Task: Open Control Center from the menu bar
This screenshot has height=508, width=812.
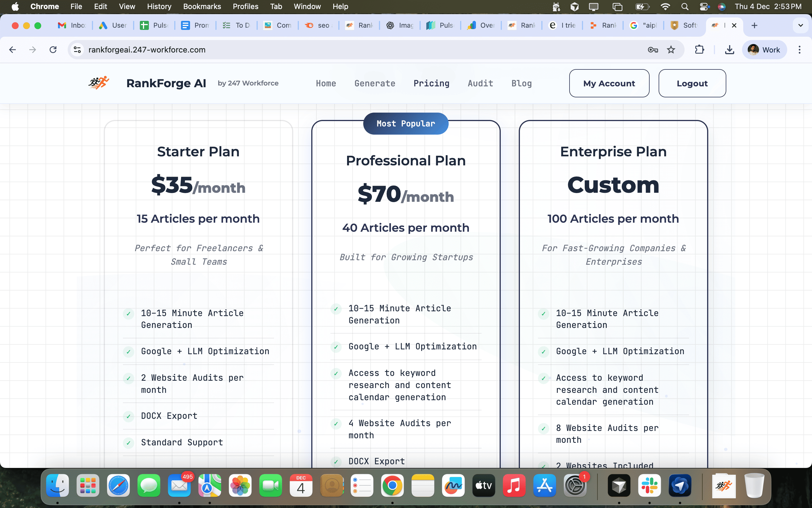Action: 704,6
